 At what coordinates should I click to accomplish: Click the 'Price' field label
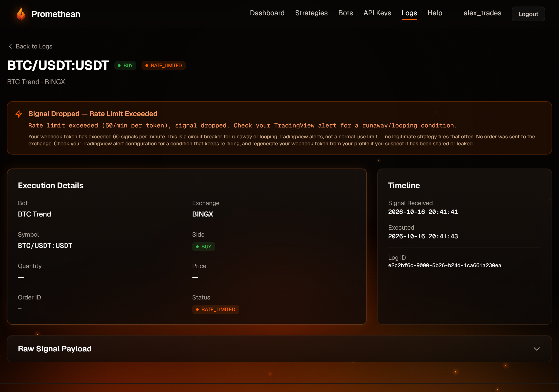coord(199,266)
